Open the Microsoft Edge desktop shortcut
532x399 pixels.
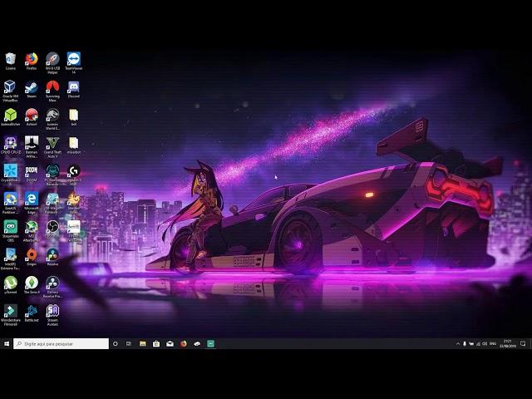32,203
